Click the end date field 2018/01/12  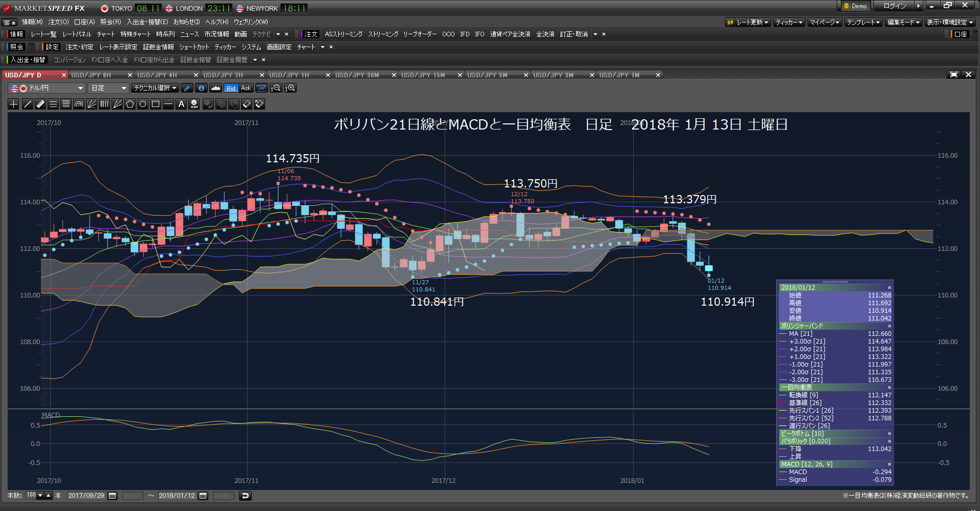click(x=177, y=496)
